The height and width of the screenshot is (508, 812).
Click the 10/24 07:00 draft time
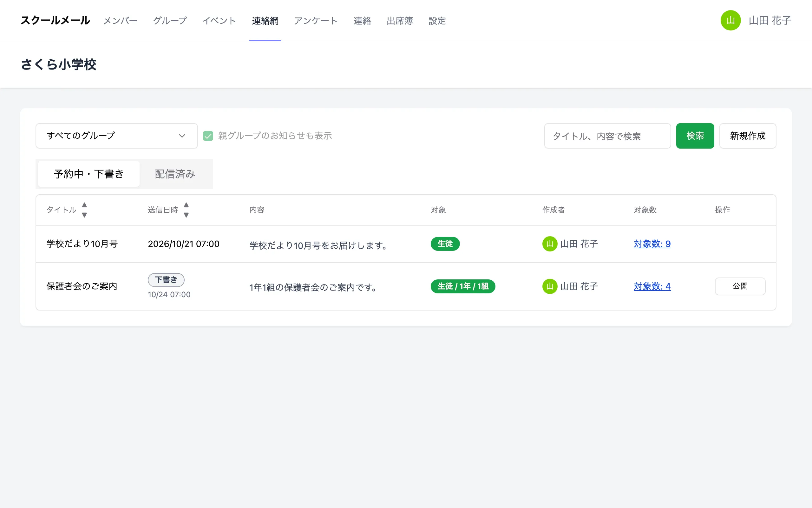pyautogui.click(x=169, y=295)
